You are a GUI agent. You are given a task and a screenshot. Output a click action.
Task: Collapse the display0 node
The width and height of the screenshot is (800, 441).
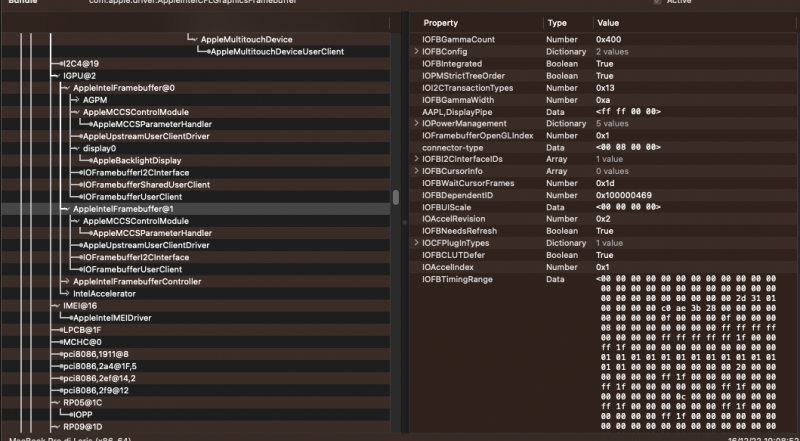[x=76, y=149]
